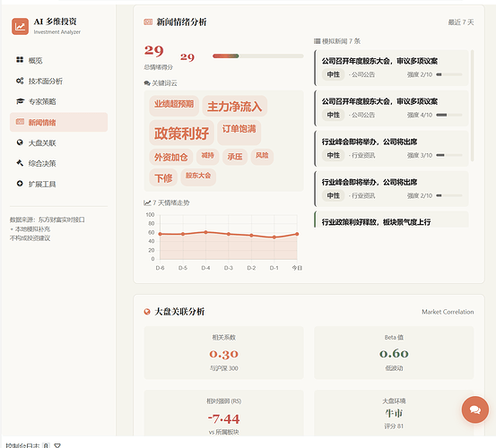
Task: Click the 最近 7 天 label
Action: point(461,22)
